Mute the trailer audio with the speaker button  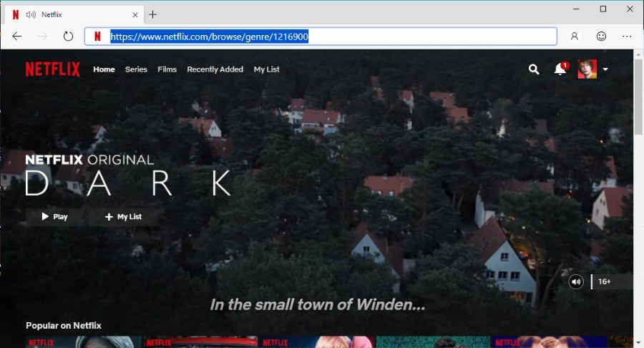tap(577, 281)
